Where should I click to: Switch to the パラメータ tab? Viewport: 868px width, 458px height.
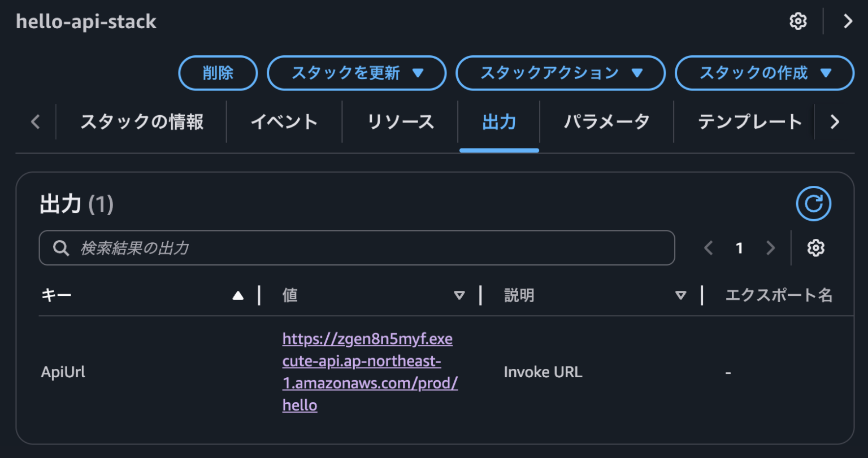[x=606, y=121]
